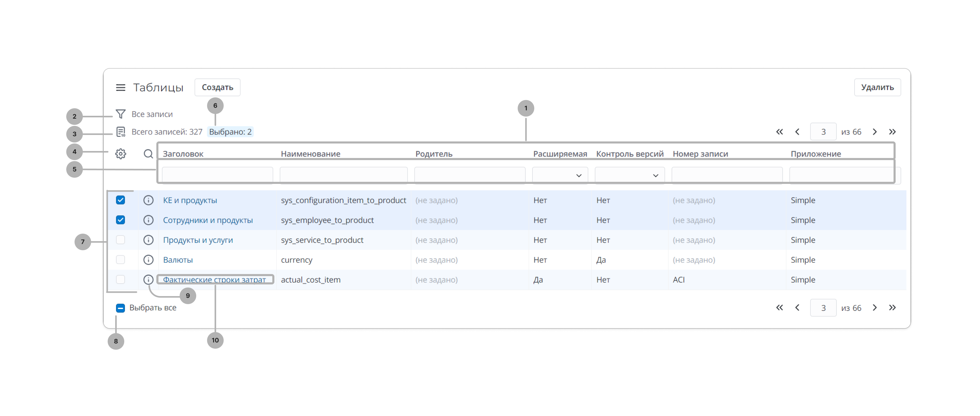Open info for Сотрудники и продукты row
This screenshot has height=416, width=980.
point(148,220)
